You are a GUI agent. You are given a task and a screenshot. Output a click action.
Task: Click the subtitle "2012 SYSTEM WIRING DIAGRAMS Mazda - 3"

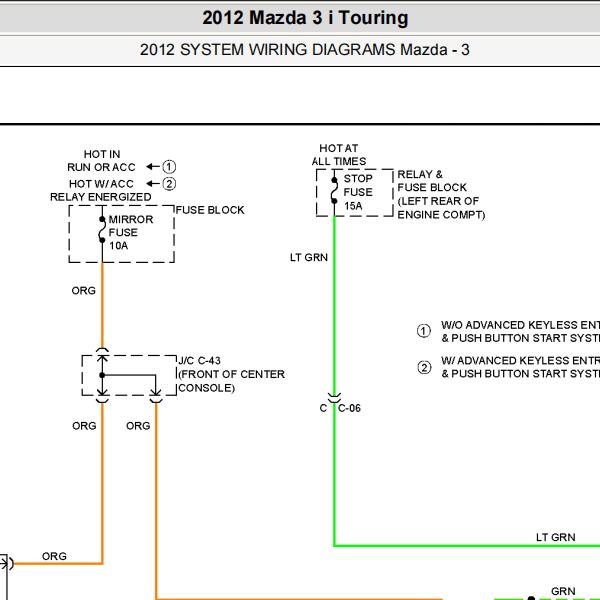pyautogui.click(x=305, y=50)
